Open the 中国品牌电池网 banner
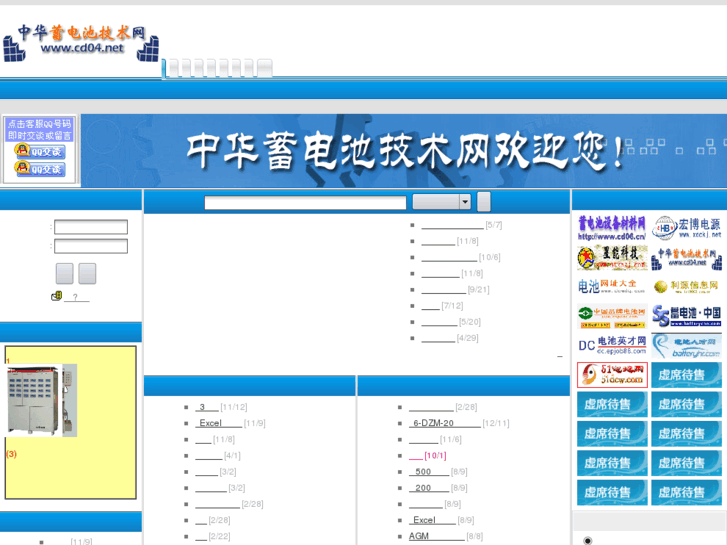727x545 pixels. coord(612,316)
